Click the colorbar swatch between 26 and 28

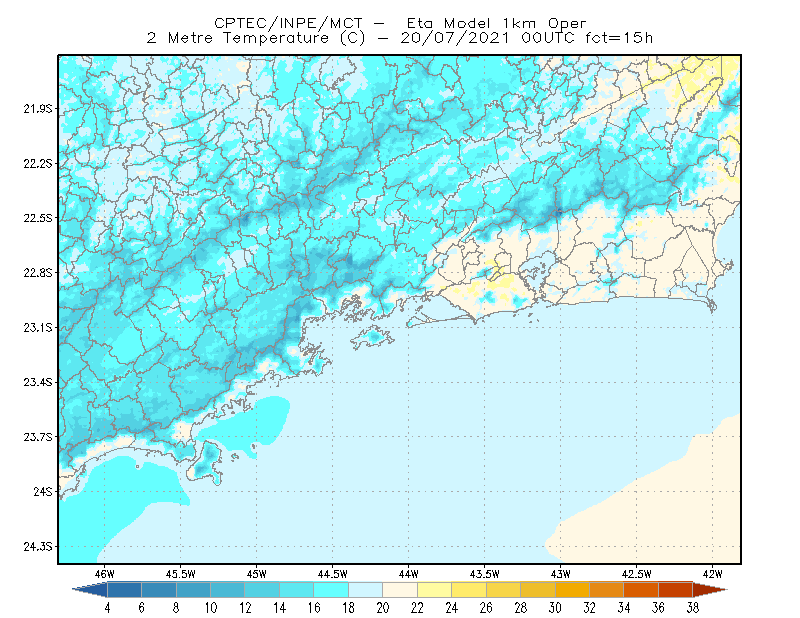(x=503, y=589)
